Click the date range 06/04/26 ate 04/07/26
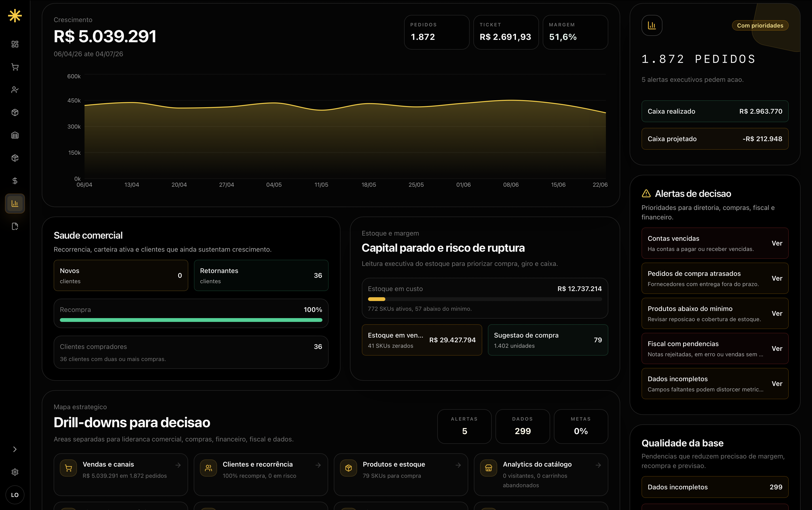This screenshot has width=812, height=510. click(88, 54)
